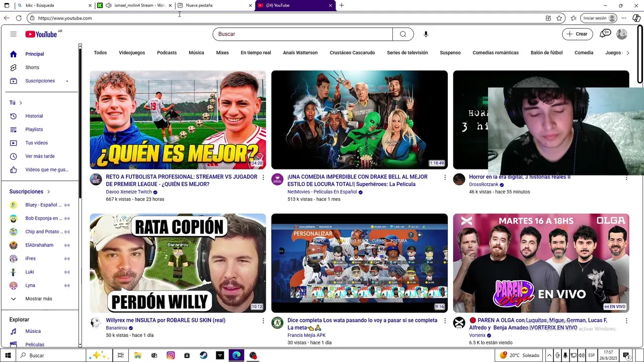644x362 pixels.
Task: Go back using browser back arrow
Action: [7, 18]
